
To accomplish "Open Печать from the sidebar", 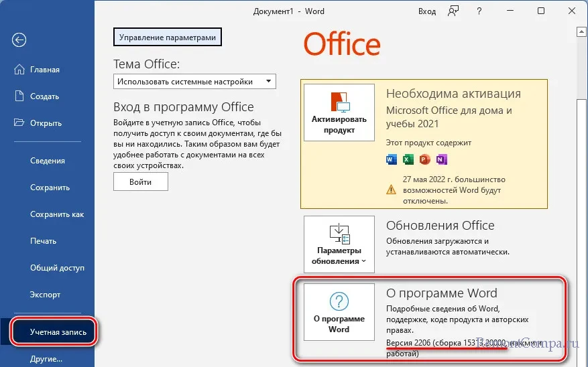I will [43, 241].
